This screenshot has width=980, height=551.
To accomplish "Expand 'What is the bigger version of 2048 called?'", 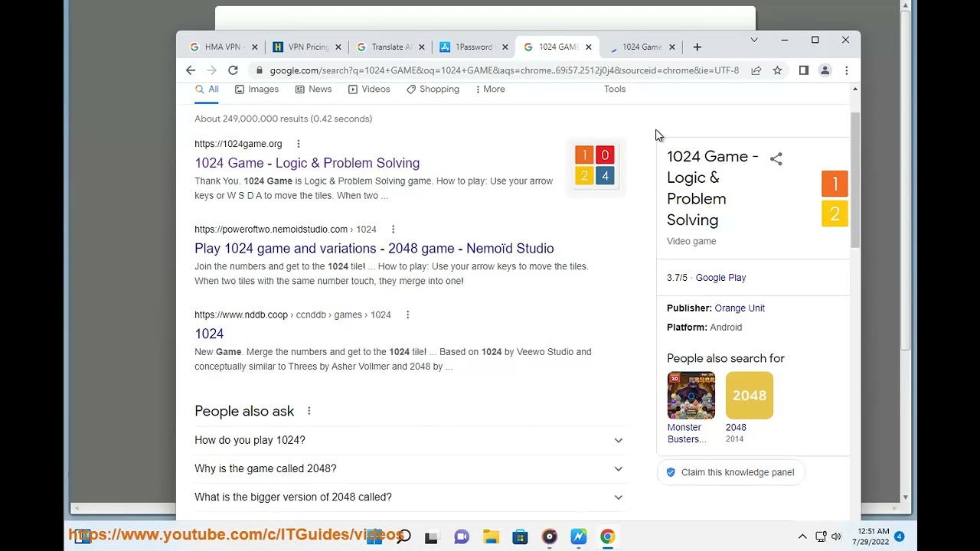I will coord(410,497).
